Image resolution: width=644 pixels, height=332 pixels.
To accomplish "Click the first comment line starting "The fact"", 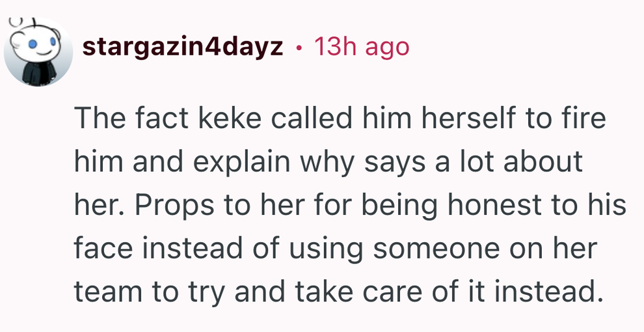I will (x=340, y=118).
